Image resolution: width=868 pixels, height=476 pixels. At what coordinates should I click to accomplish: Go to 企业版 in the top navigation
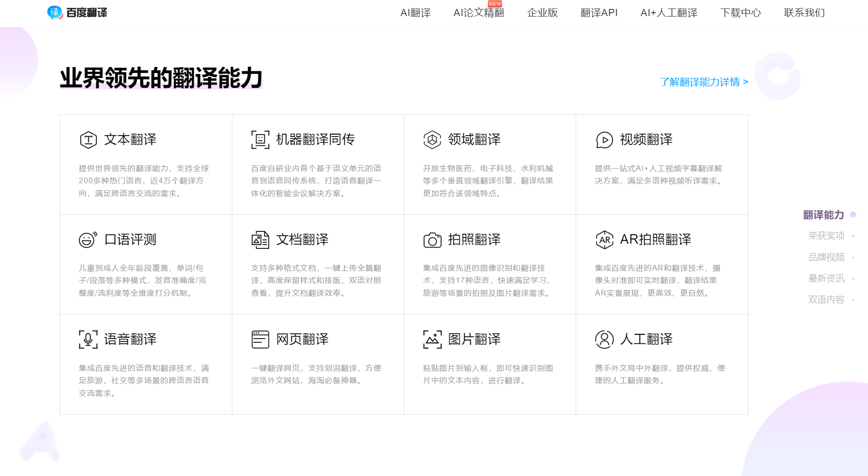tap(542, 13)
